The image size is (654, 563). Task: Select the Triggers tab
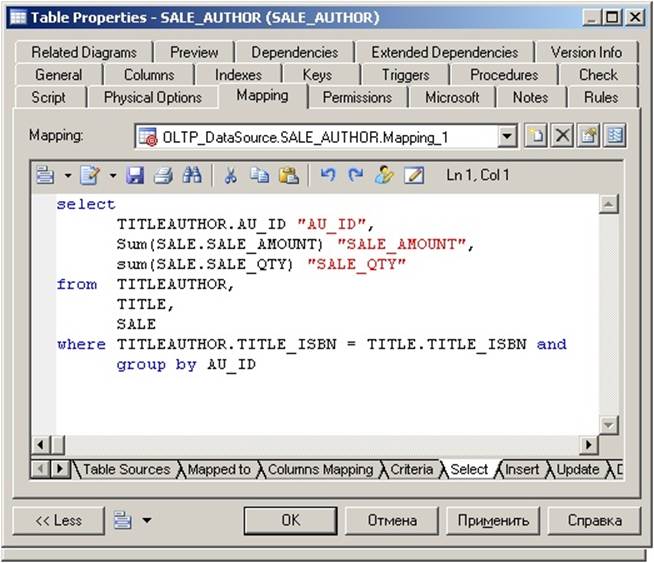[405, 75]
